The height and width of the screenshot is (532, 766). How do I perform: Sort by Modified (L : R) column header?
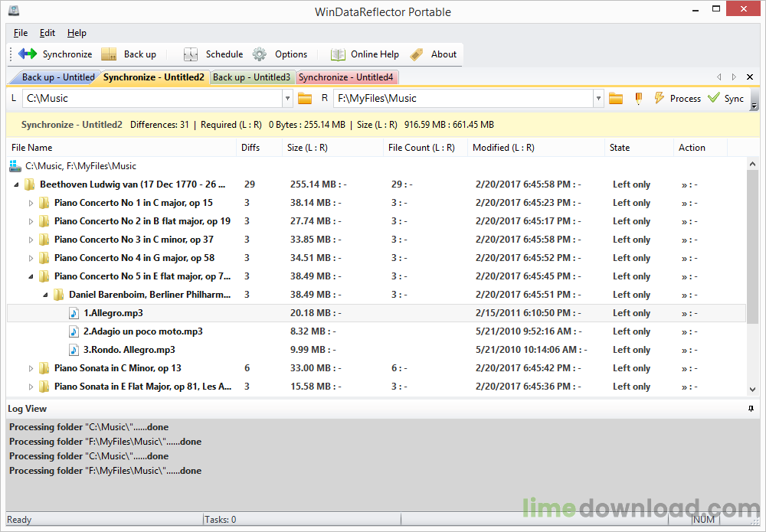536,148
